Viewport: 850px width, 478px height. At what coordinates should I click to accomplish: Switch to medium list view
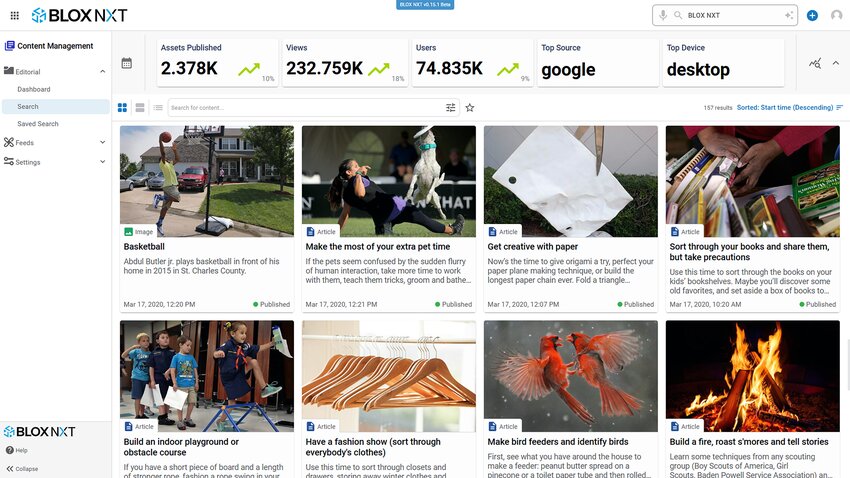pyautogui.click(x=140, y=108)
